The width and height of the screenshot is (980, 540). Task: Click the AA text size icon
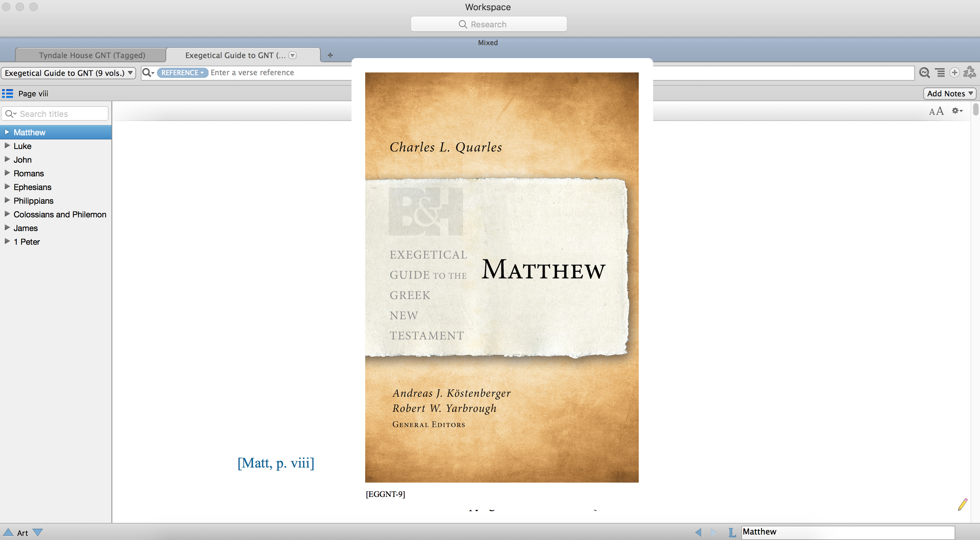click(936, 111)
